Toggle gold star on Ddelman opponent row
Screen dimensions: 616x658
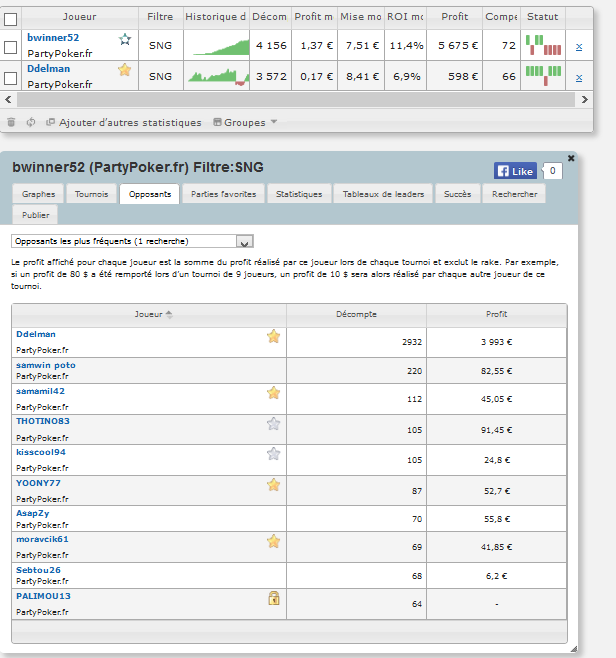click(x=274, y=336)
